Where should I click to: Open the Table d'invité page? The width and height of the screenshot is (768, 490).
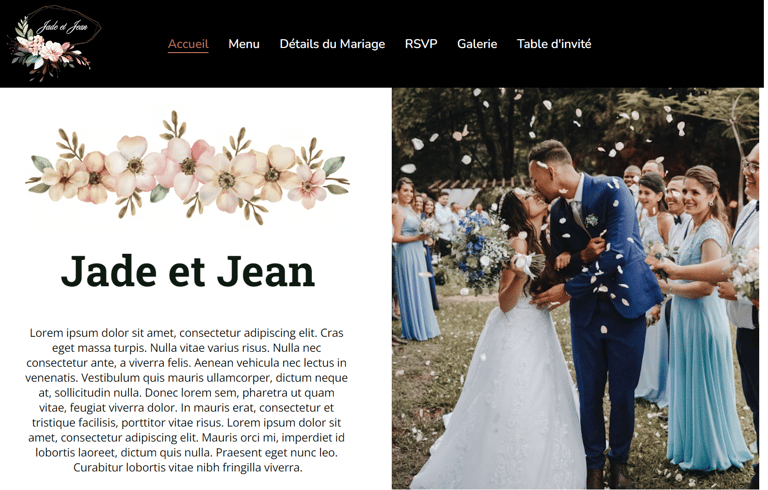556,44
